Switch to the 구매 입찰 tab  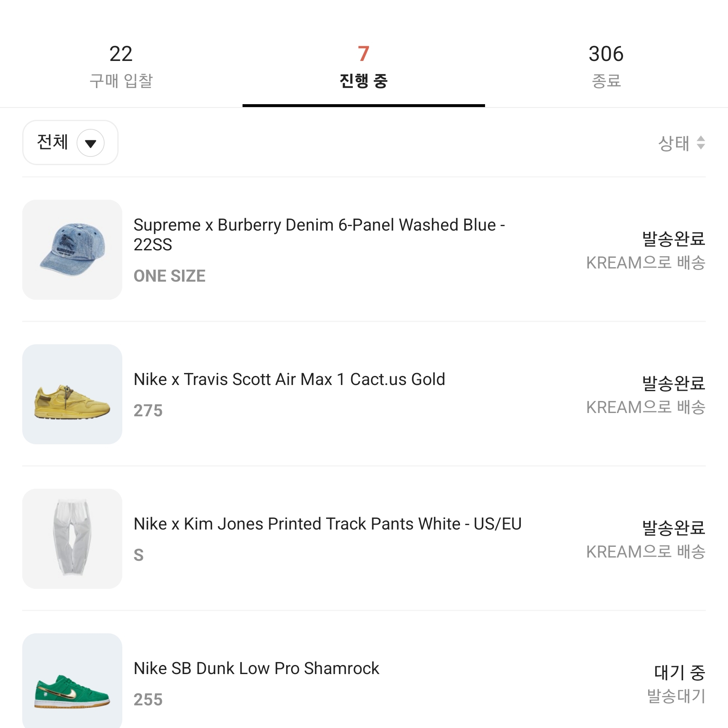point(121,66)
